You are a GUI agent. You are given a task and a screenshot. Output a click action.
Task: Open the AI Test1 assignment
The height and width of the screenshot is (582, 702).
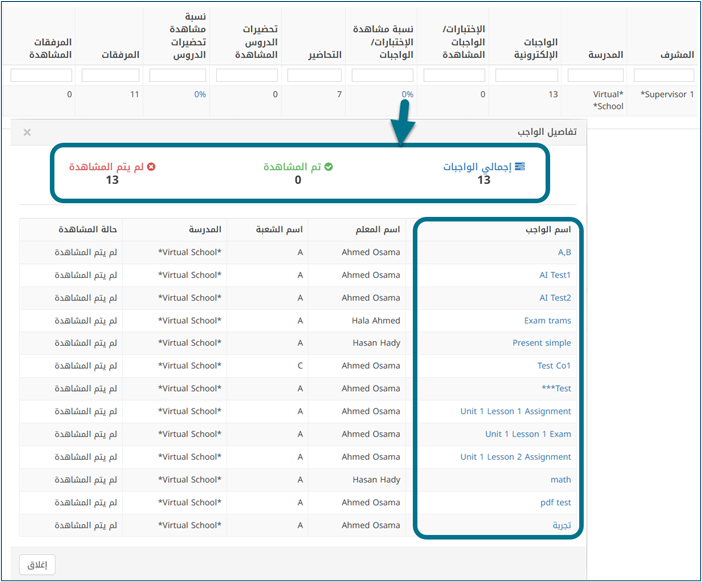pos(555,275)
